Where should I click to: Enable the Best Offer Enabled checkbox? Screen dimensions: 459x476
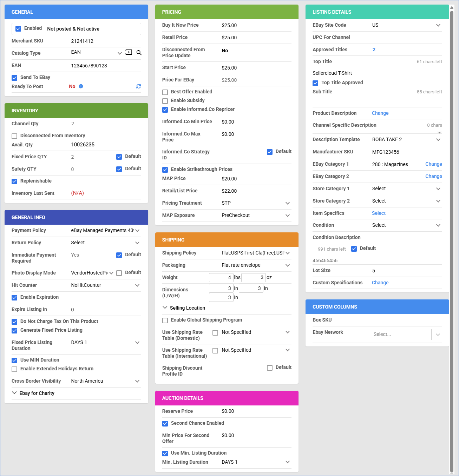click(165, 92)
